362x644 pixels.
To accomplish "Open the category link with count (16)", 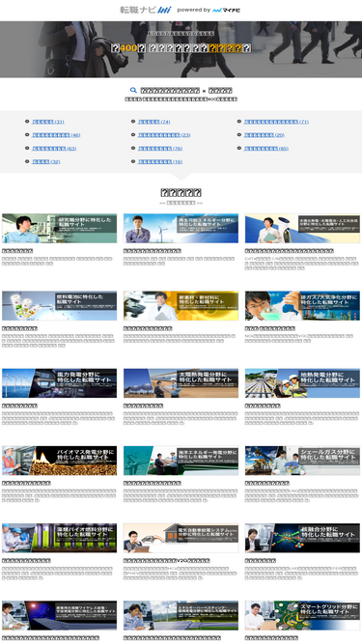I will [x=160, y=162].
